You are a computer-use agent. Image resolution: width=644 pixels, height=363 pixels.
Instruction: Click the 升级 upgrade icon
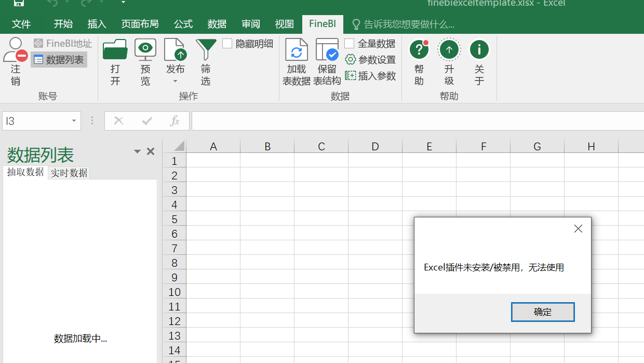449,50
